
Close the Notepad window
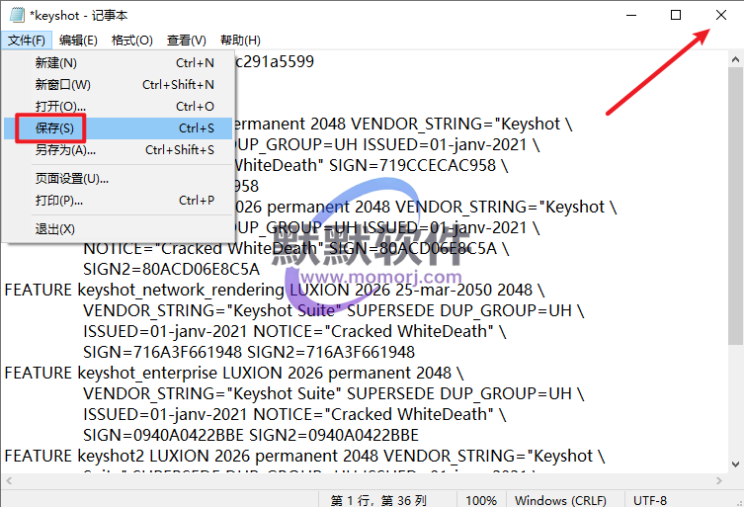coord(721,15)
